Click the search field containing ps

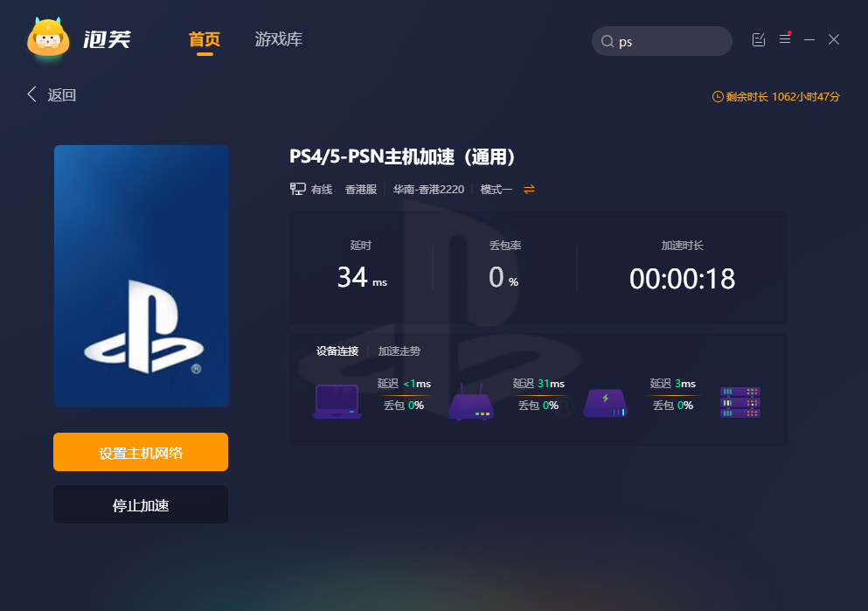point(662,41)
